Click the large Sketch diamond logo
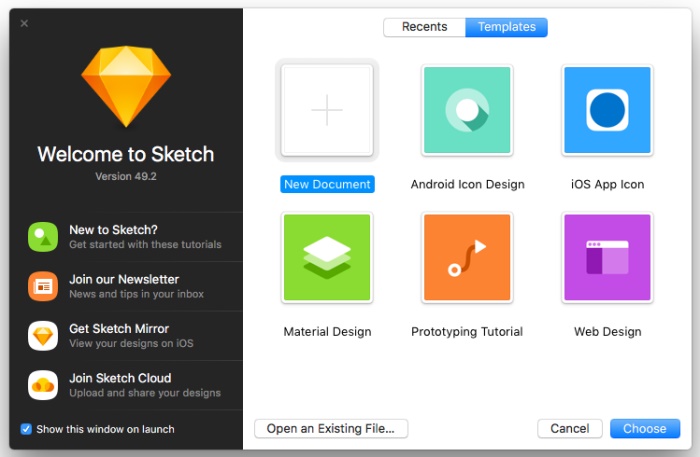Image resolution: width=700 pixels, height=457 pixels. (x=126, y=87)
